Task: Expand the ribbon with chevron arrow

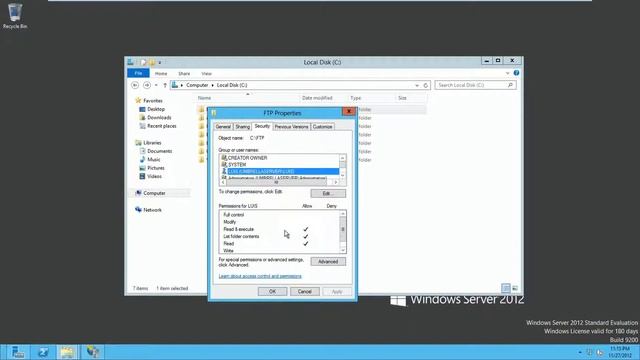Action: pos(507,73)
